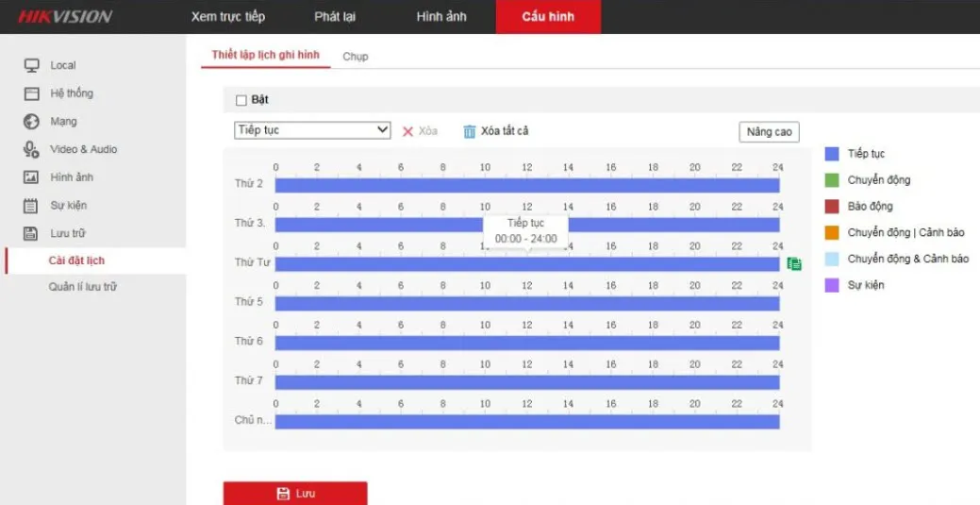
Task: Go to Xem trực tiếp live view
Action: pyautogui.click(x=228, y=17)
